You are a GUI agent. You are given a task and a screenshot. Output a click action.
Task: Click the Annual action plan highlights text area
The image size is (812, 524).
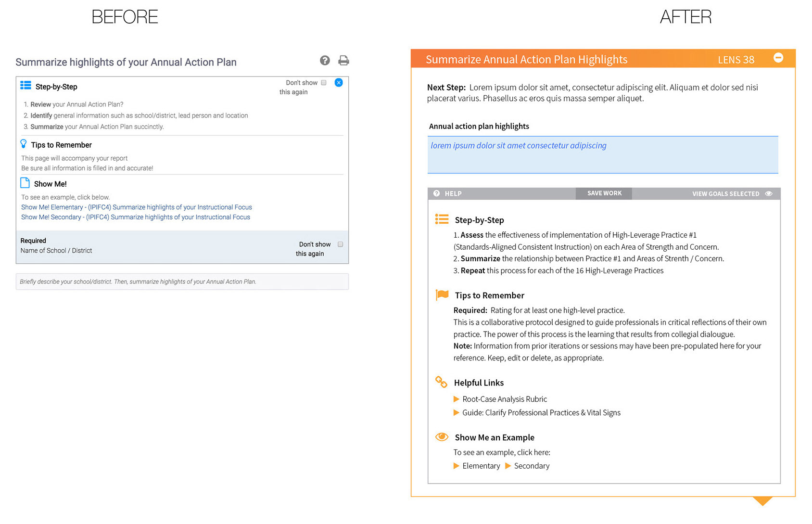(603, 155)
